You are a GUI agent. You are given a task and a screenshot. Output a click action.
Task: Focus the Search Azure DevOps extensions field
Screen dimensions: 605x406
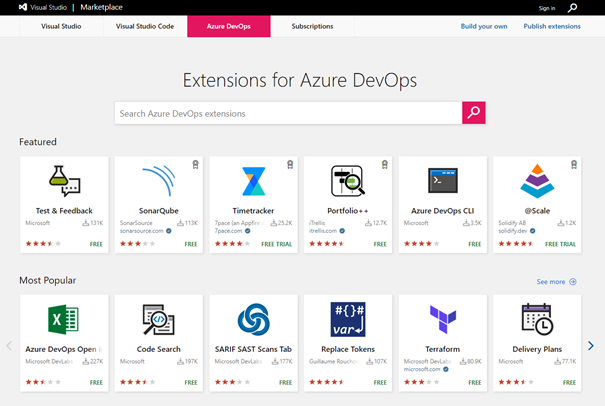click(x=288, y=113)
